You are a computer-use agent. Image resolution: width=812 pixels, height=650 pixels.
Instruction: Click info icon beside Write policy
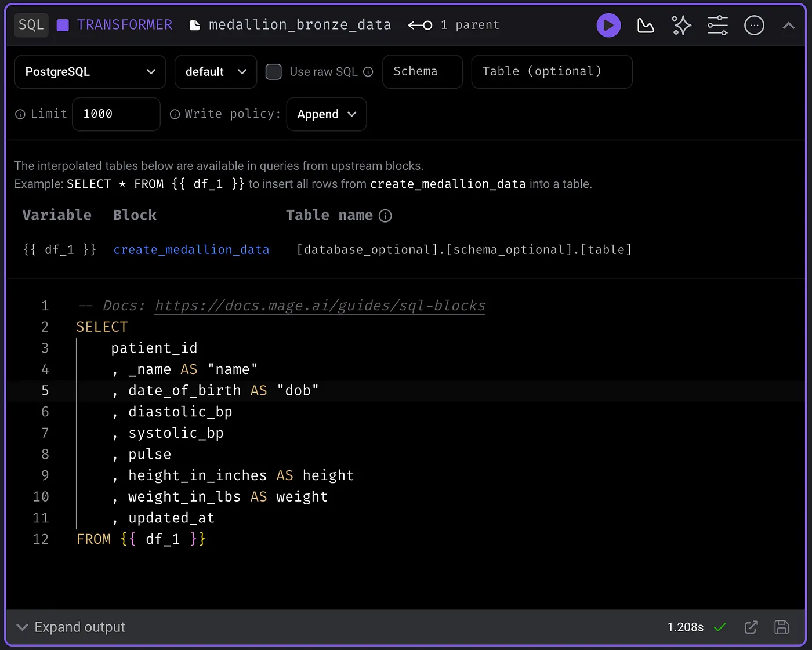(x=175, y=114)
